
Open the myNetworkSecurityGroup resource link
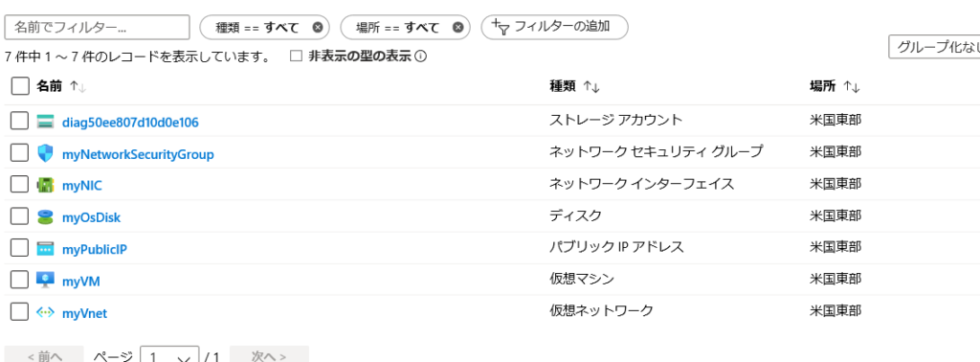pos(138,154)
